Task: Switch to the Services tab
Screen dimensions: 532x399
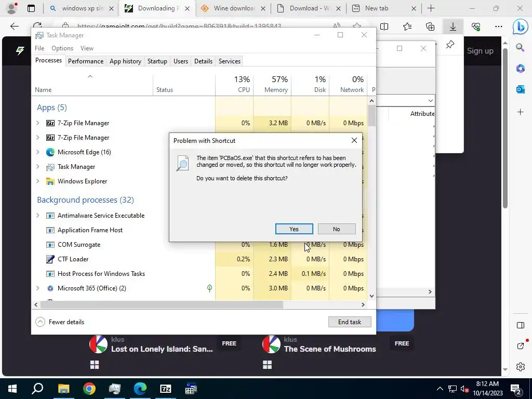Action: click(x=229, y=61)
